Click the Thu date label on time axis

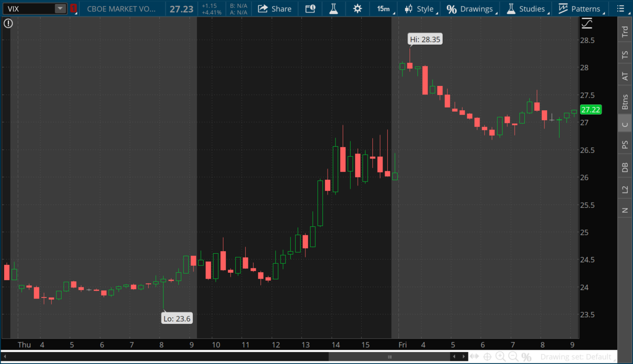(x=24, y=345)
